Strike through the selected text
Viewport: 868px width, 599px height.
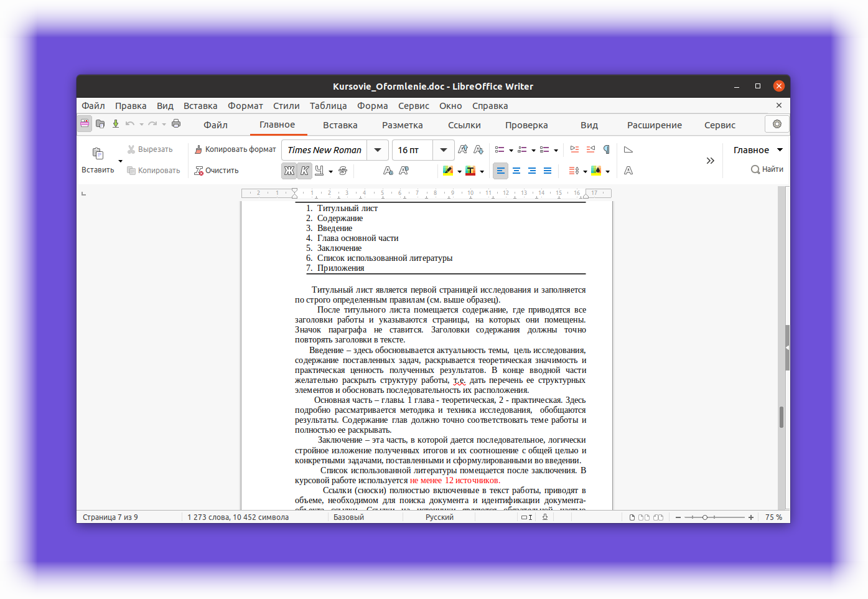pos(343,171)
